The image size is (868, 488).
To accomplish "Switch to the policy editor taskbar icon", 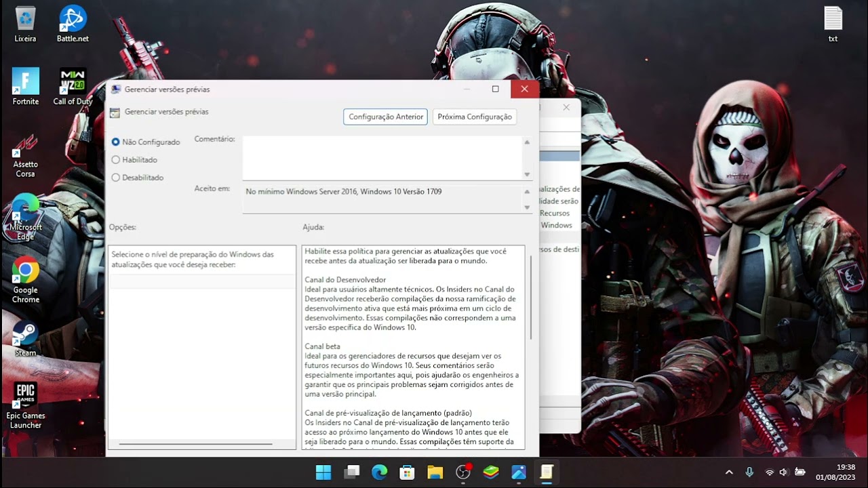I will click(547, 472).
